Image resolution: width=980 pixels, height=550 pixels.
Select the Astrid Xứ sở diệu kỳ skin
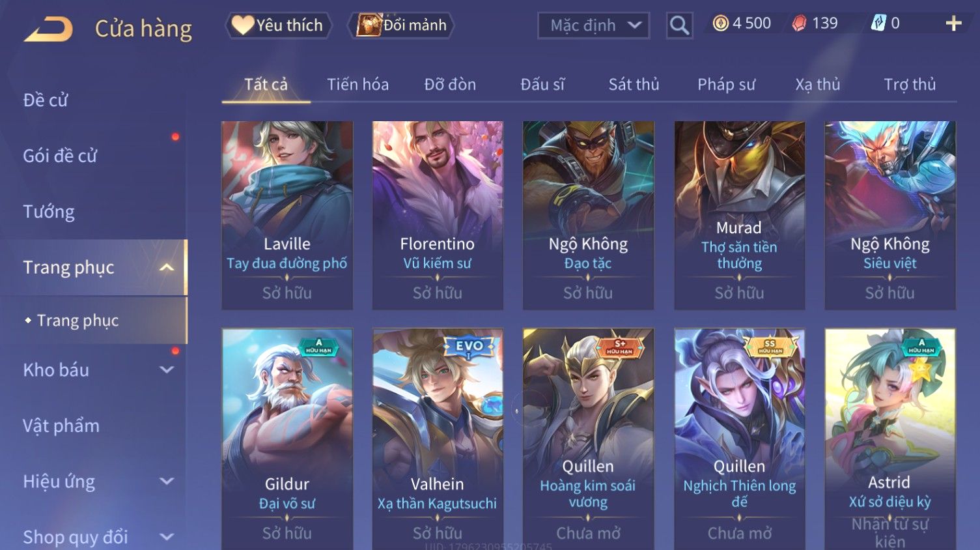(889, 439)
